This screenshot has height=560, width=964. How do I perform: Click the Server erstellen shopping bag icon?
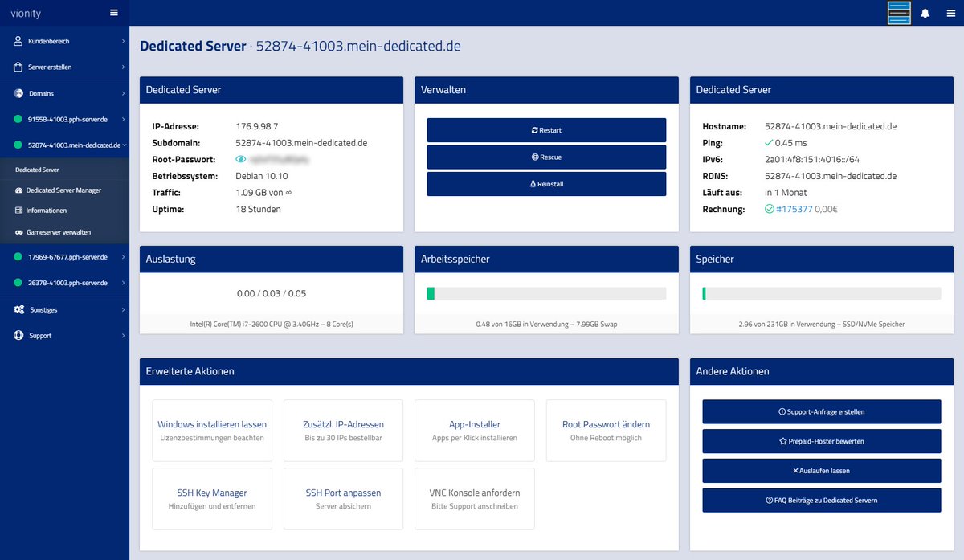point(18,67)
